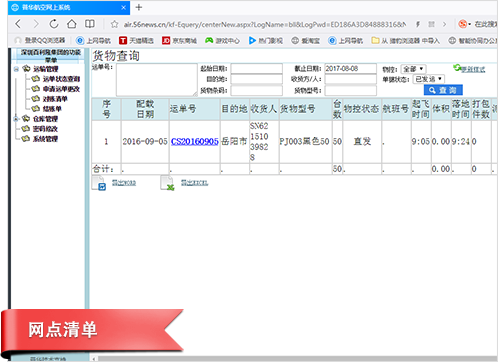Collapse the top tree node in sidebar
This screenshot has height=362, width=498.
(x=16, y=69)
